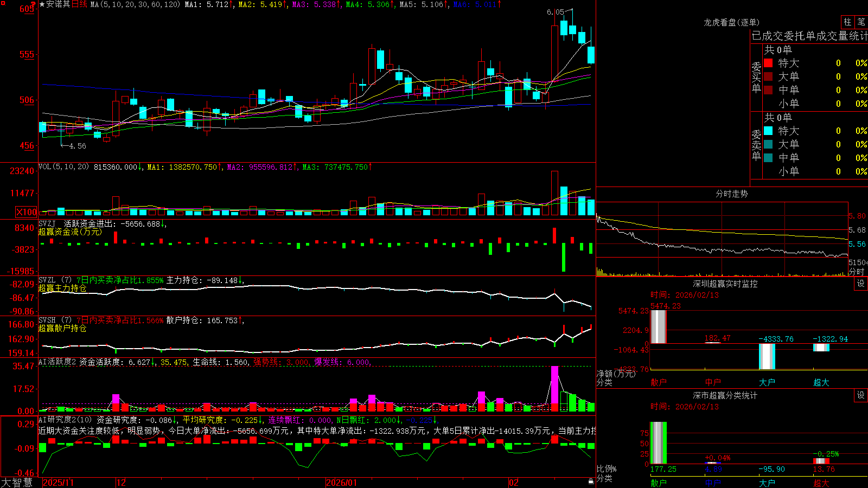Click the long green bar in SVZJ panel
868x488 pixels.
pyautogui.click(x=564, y=257)
